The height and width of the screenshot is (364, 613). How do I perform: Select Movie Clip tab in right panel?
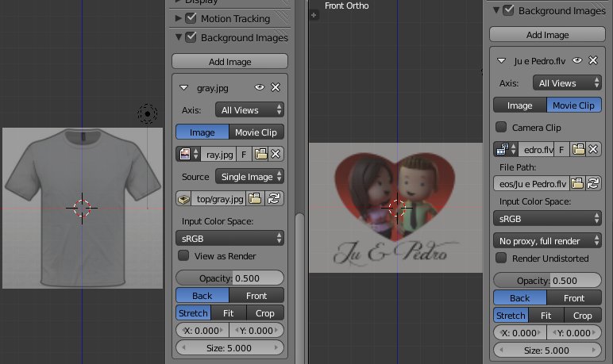point(574,105)
